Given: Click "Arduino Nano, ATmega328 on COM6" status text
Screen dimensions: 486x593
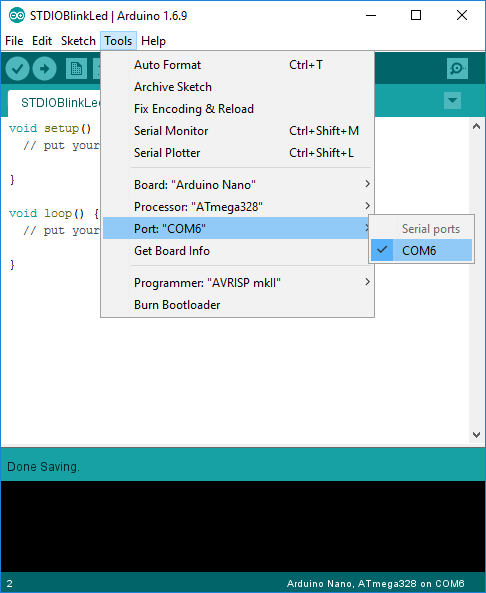Looking at the screenshot, I should click(375, 584).
